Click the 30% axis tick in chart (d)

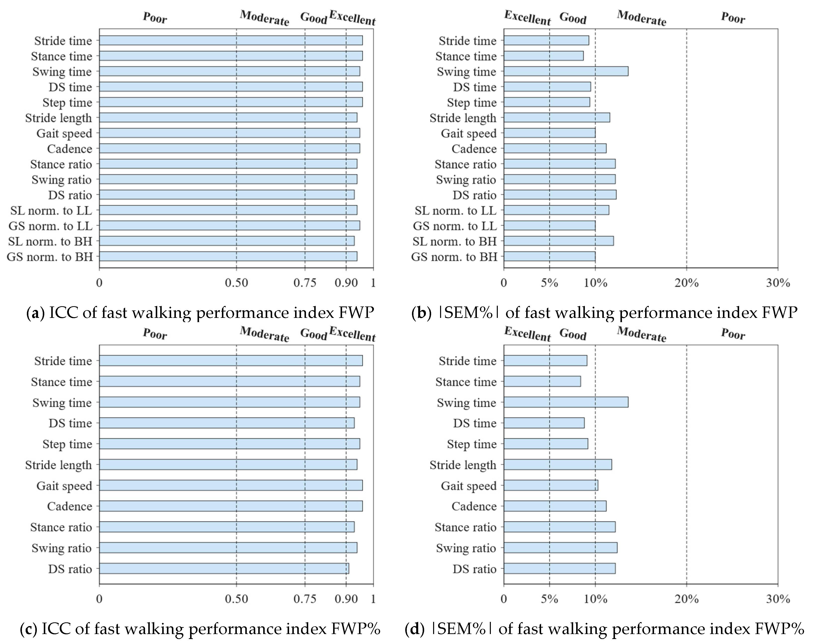(778, 599)
